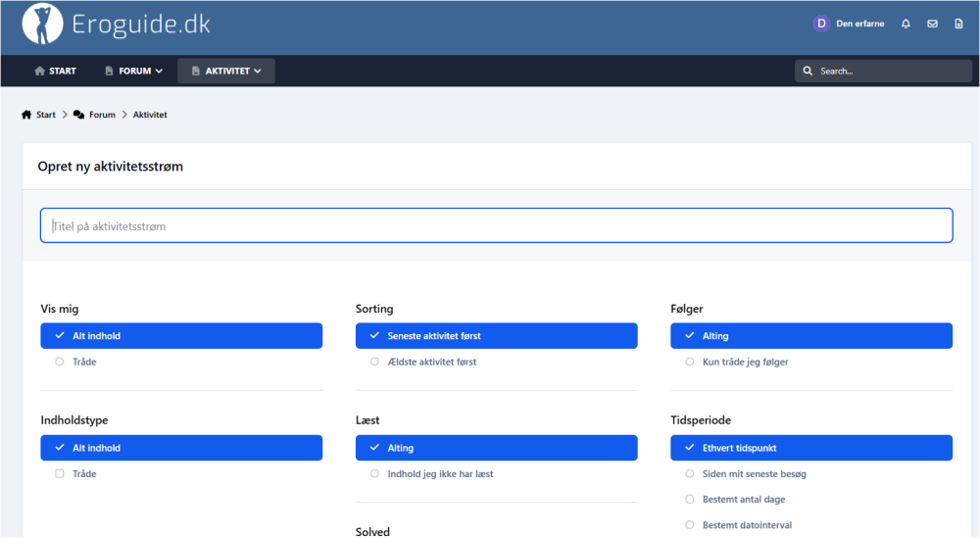Open the notifications bell icon
980x538 pixels.
906,24
